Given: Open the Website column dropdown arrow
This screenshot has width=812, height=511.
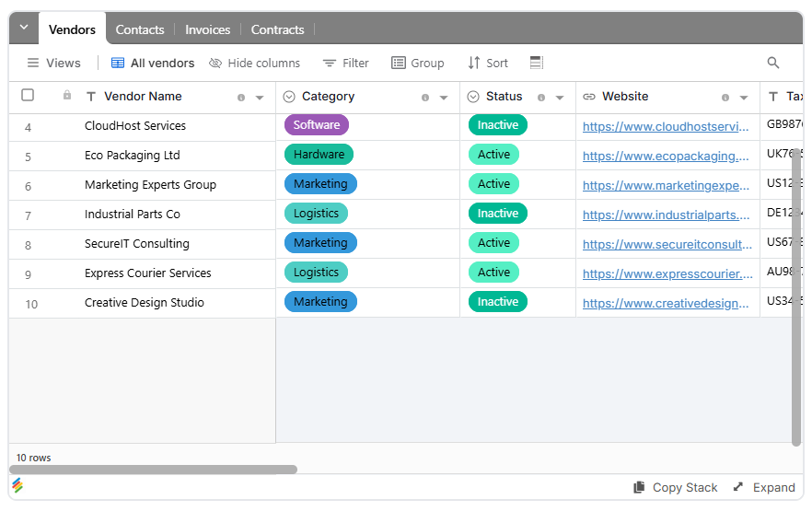Looking at the screenshot, I should pos(744,98).
